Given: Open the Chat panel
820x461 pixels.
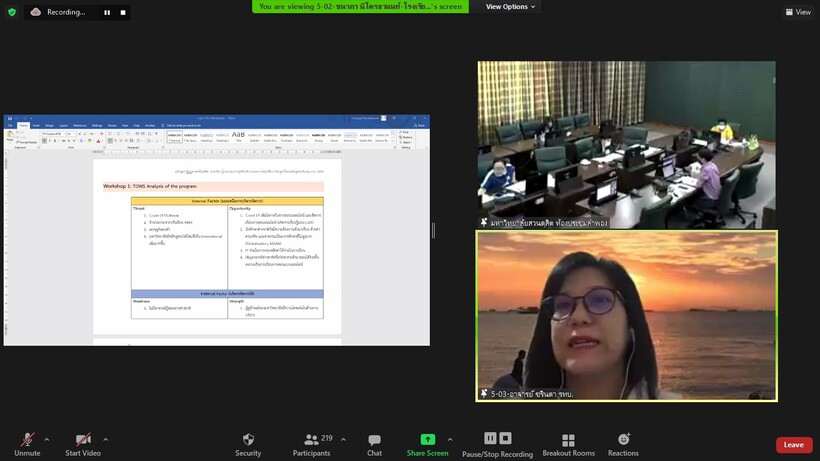Looking at the screenshot, I should tap(374, 444).
